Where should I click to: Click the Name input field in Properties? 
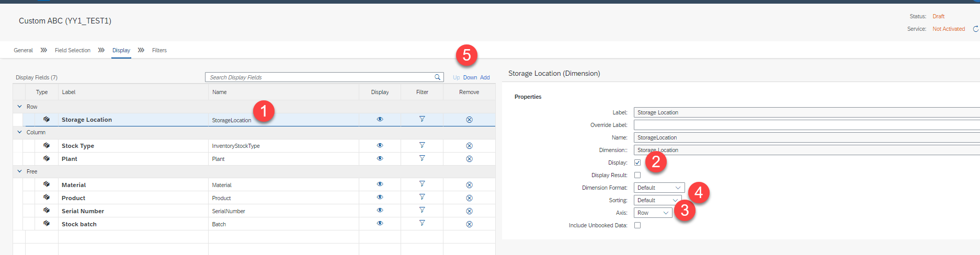807,137
